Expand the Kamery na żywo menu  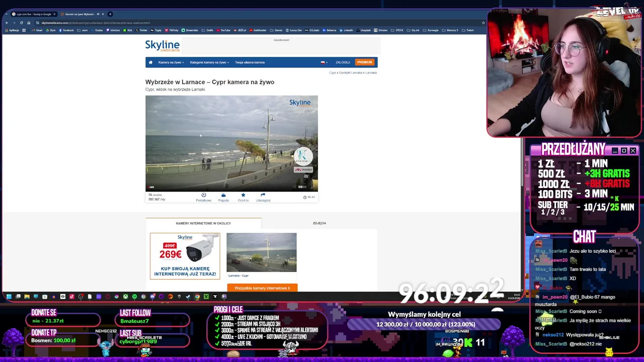[x=171, y=62]
